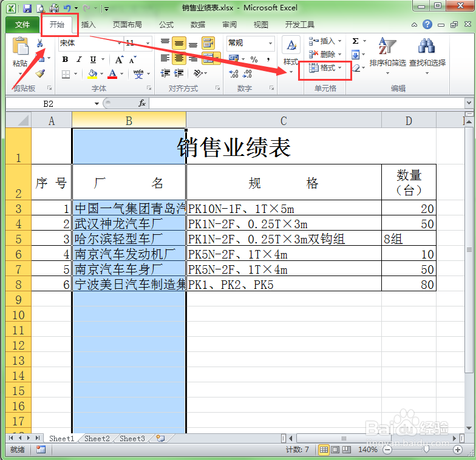Toggle Bold formatting
476x460 pixels.
click(x=66, y=59)
